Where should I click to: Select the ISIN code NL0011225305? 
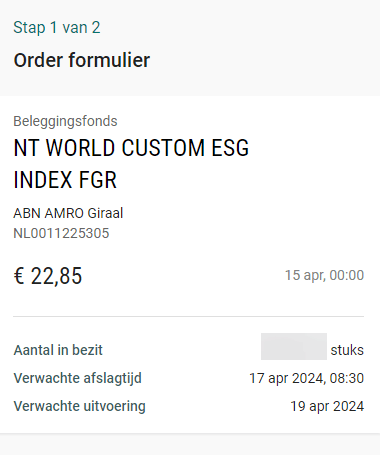click(x=61, y=233)
